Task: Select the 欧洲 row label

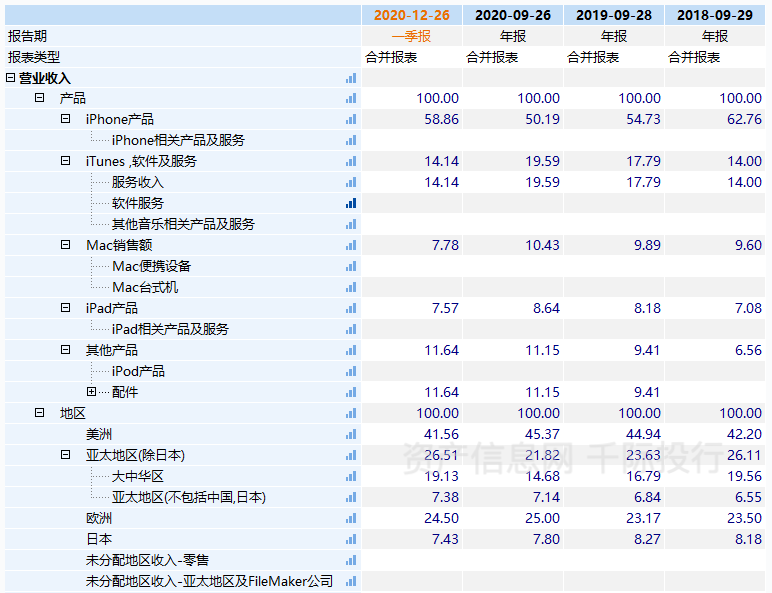Action: 99,518
